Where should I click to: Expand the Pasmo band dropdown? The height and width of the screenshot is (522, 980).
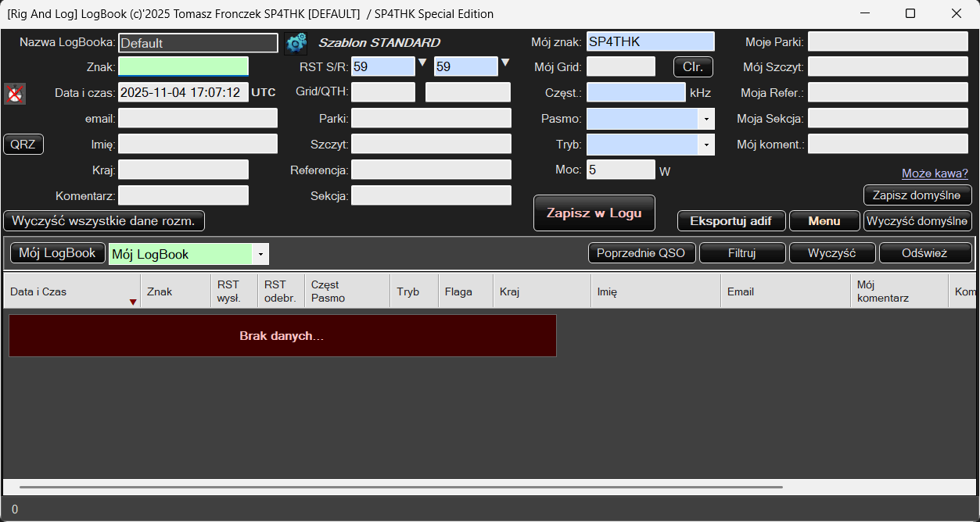click(706, 120)
